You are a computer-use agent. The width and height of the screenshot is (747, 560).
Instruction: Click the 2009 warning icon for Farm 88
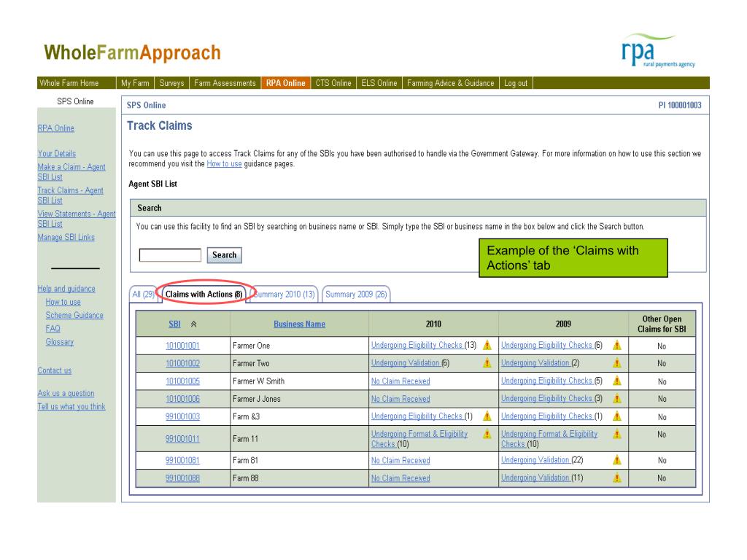(617, 478)
